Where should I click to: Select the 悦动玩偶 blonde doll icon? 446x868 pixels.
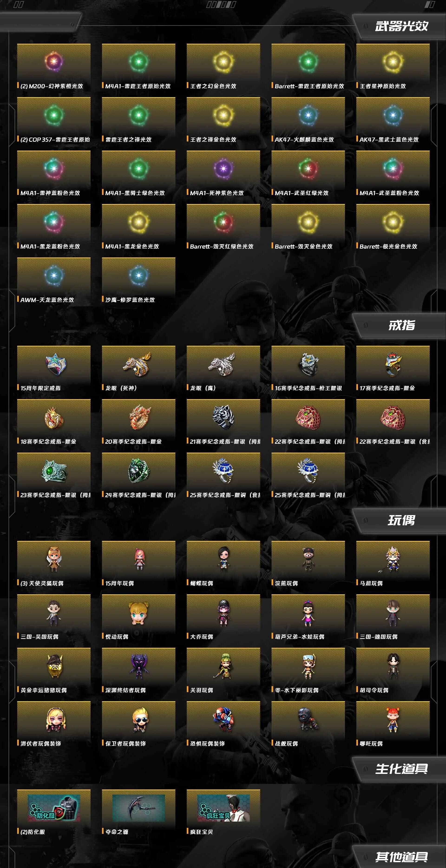point(139,613)
